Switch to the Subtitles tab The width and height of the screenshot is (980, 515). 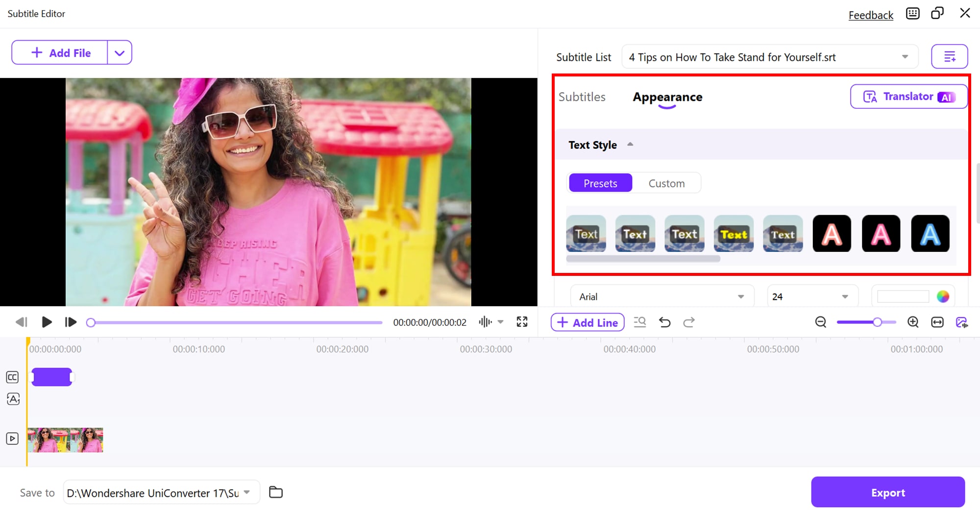coord(582,97)
